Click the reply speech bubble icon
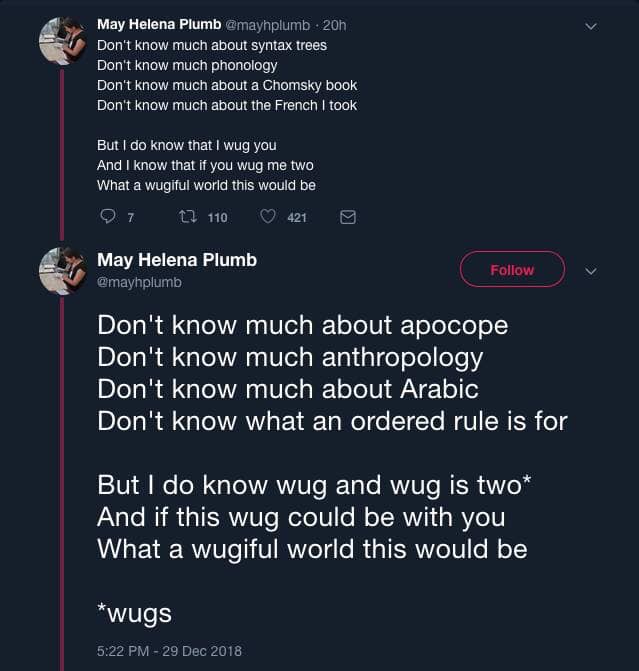Screen dimensions: 639x671 pos(109,217)
